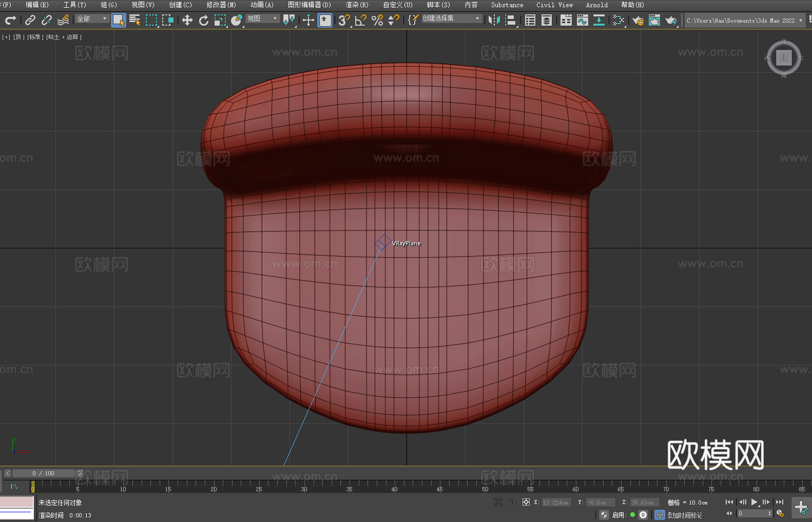Activate the Select Object tool
Screen dimensions: 812x522
click(119, 20)
